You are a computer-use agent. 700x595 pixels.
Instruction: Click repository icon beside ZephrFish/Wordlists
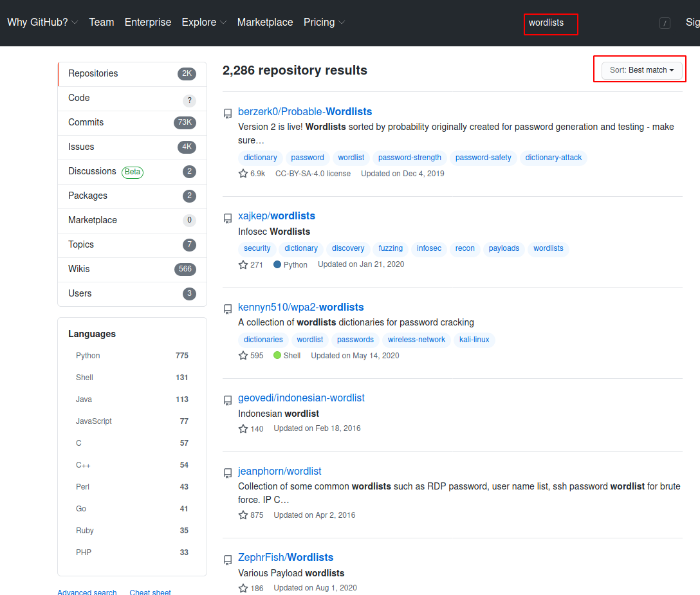click(228, 558)
